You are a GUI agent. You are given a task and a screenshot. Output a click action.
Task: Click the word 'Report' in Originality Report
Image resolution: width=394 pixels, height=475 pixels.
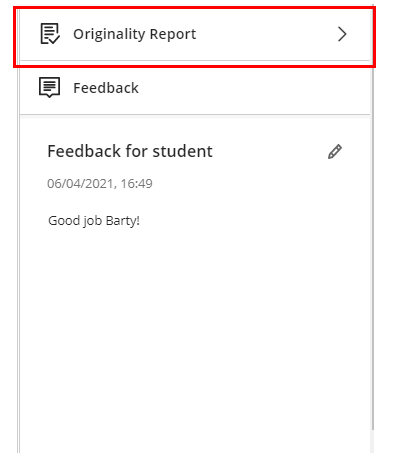coord(173,35)
